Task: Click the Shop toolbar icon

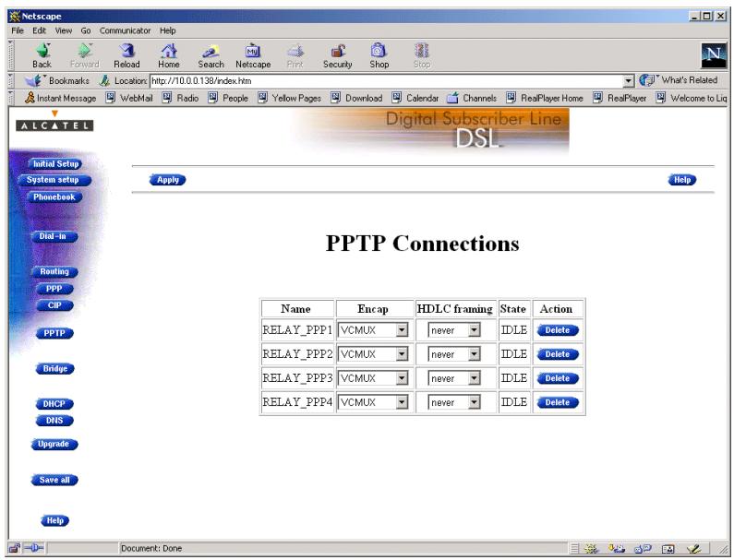Action: click(379, 55)
